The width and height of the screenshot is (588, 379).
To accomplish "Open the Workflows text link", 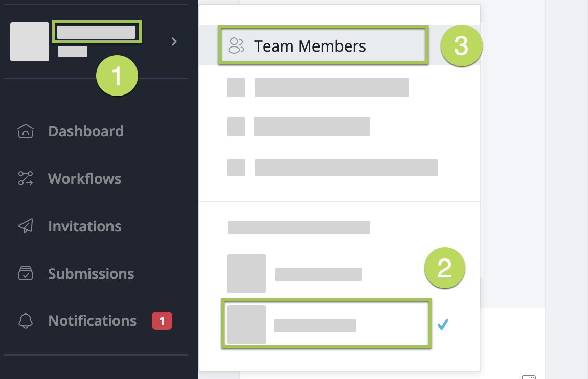I will 84,179.
